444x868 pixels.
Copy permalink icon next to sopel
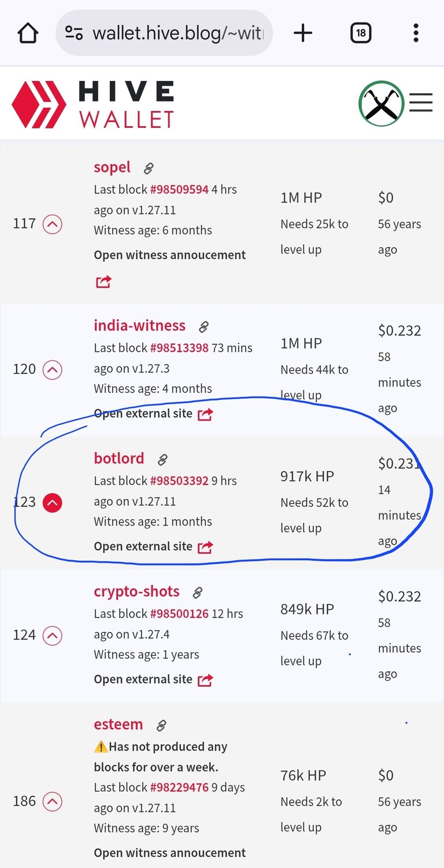coord(149,168)
